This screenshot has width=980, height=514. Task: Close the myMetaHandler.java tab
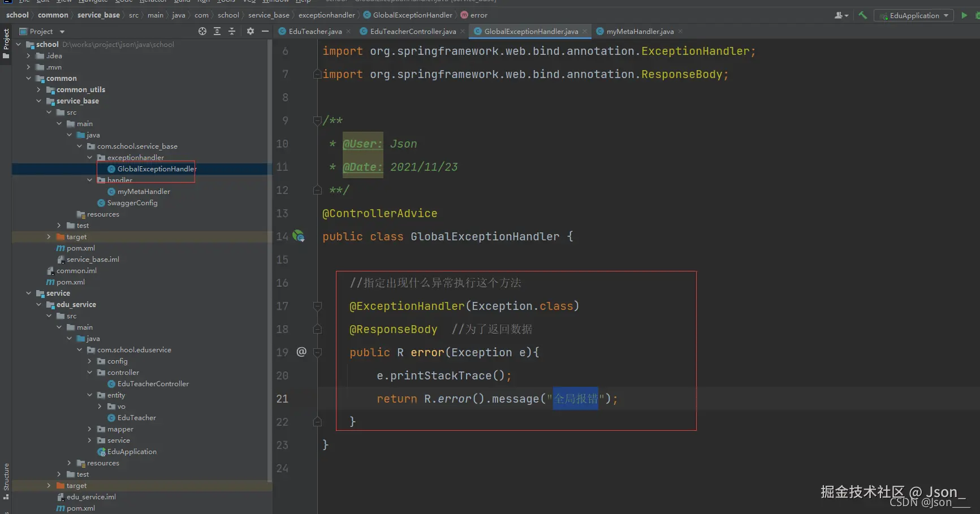[680, 32]
